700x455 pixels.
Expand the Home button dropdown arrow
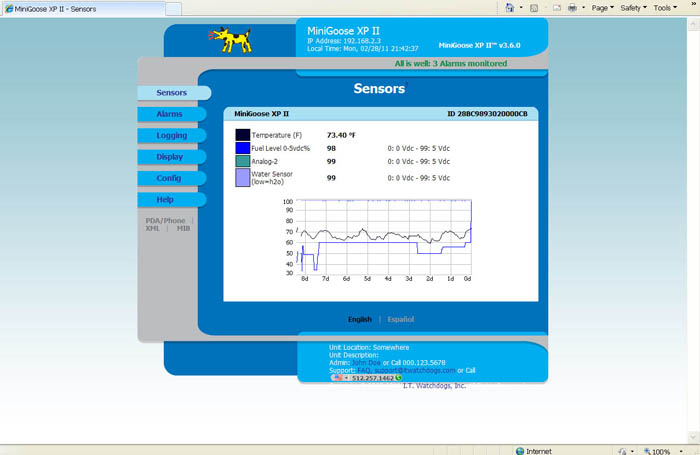521,8
